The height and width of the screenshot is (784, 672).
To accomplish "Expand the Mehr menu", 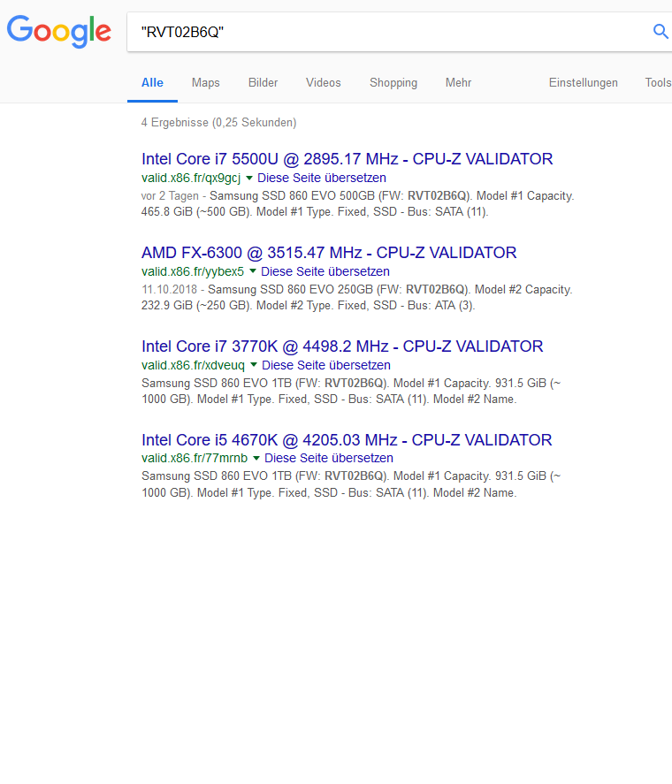I will (458, 82).
